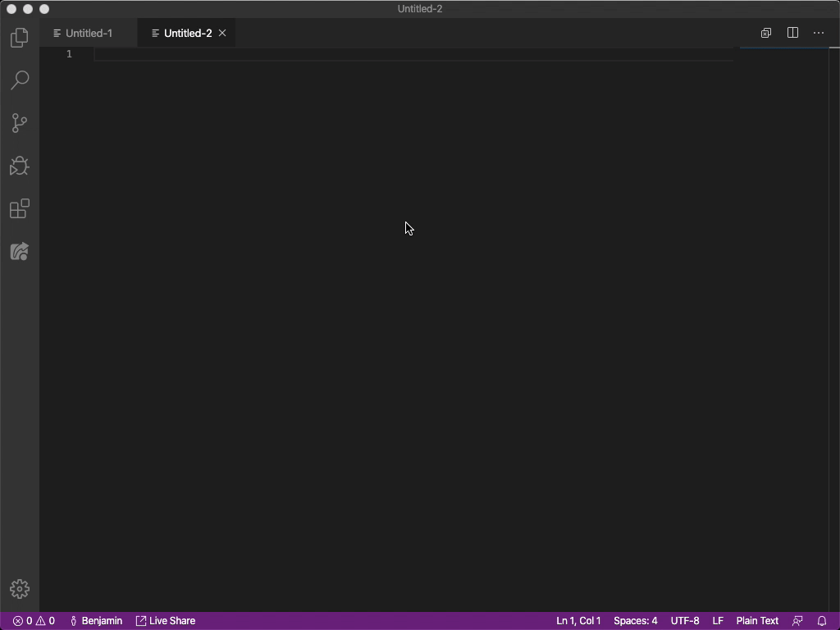
Task: Click the feedback icon near the bell
Action: coord(798,621)
